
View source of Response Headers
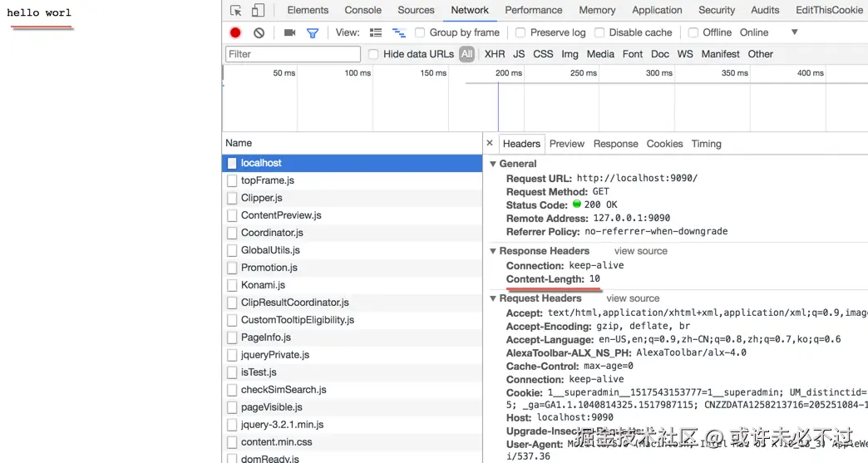pyautogui.click(x=640, y=251)
